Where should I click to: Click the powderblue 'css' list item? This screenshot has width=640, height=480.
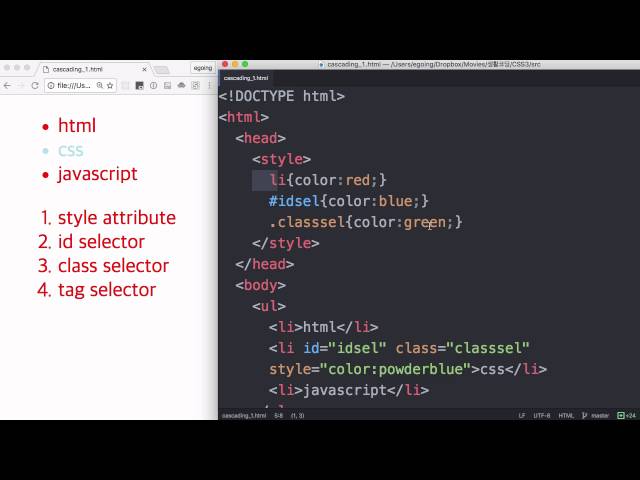pos(71,151)
